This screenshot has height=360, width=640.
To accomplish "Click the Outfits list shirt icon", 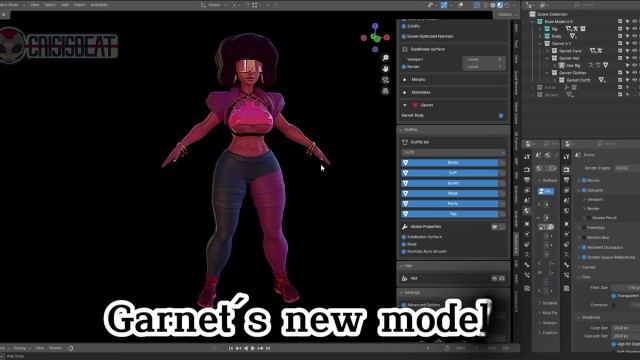I will point(405,142).
